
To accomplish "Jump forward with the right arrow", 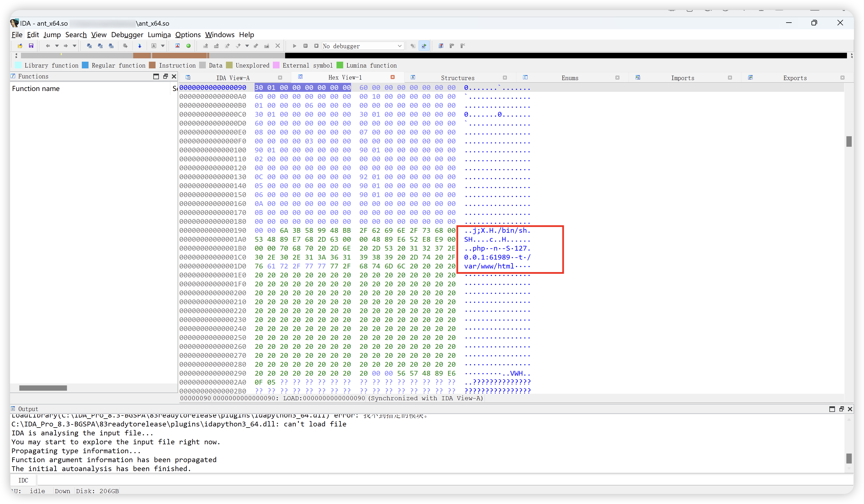I will (x=66, y=45).
